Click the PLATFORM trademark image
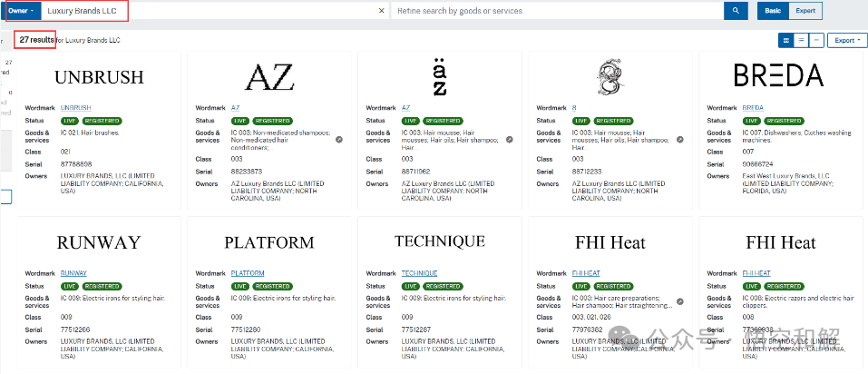The image size is (868, 374). point(269,242)
